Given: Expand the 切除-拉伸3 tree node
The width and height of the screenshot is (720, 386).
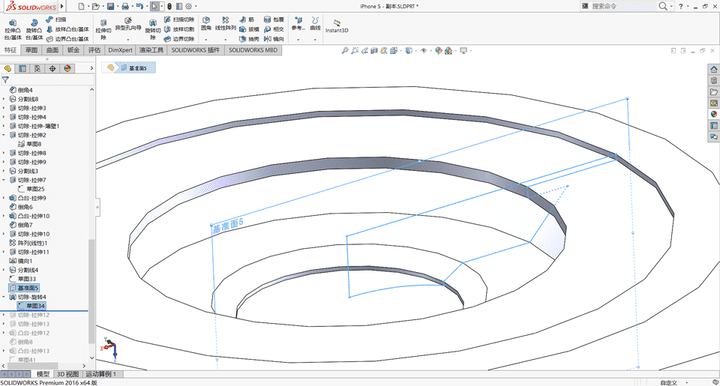Looking at the screenshot, I should [x=4, y=108].
